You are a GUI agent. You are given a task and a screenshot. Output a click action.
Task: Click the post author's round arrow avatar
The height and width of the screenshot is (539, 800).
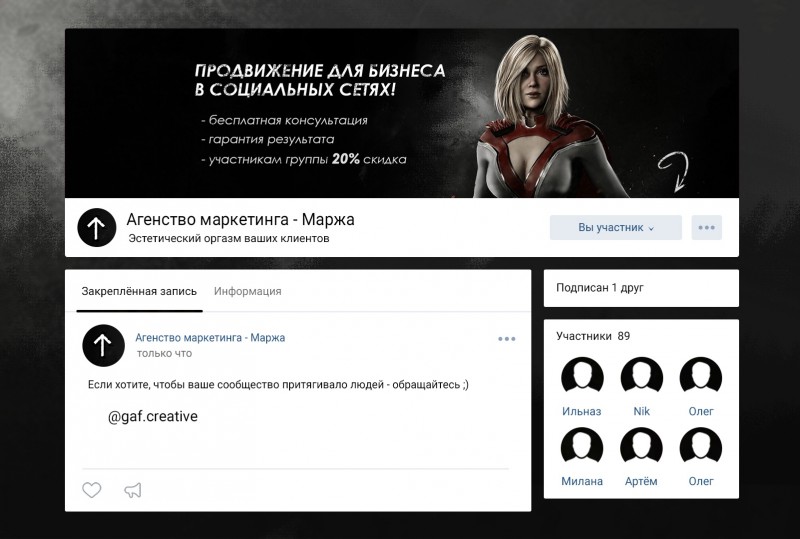[104, 346]
